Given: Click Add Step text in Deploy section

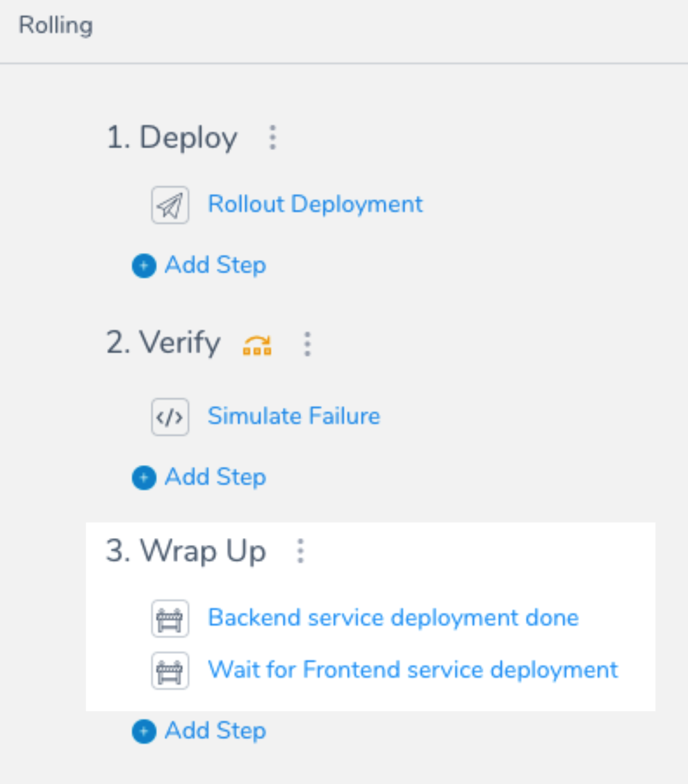Looking at the screenshot, I should pos(215,265).
